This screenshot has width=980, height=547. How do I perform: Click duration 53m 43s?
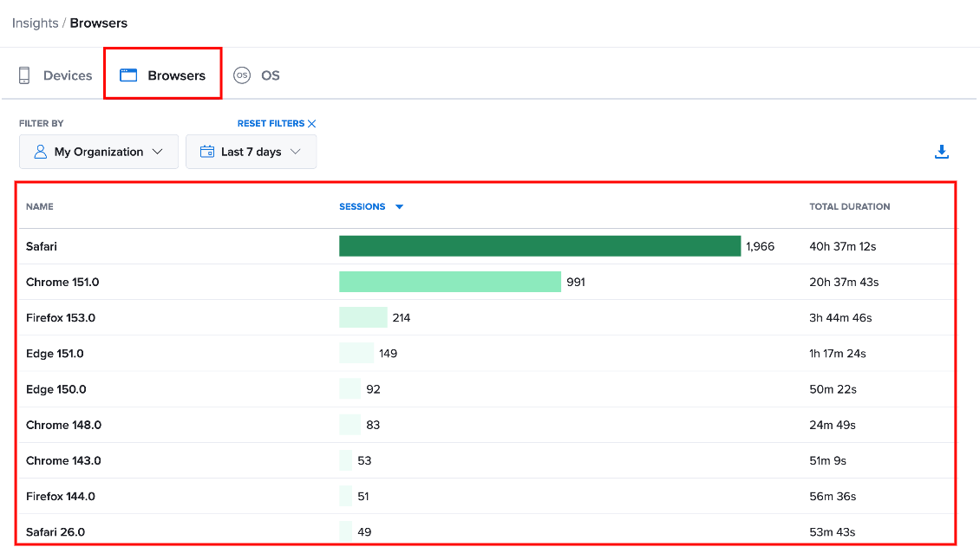coord(833,532)
